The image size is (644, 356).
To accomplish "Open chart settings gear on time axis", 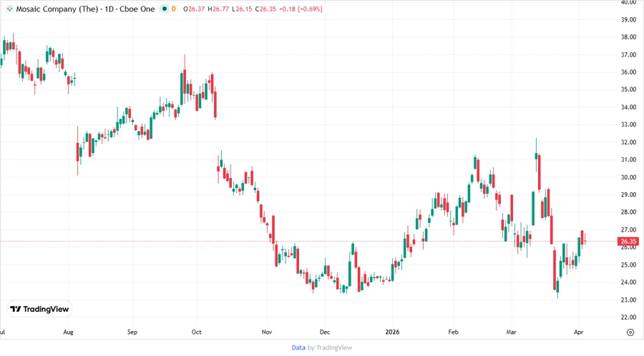I will [x=630, y=332].
